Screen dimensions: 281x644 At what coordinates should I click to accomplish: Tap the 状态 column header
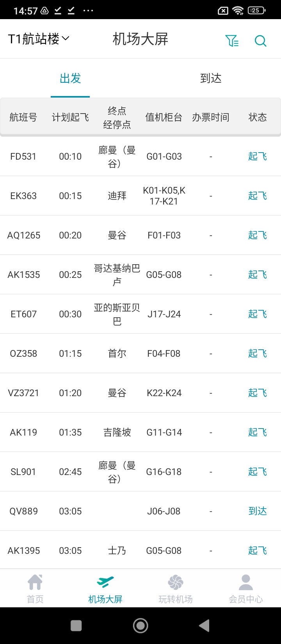pos(258,117)
